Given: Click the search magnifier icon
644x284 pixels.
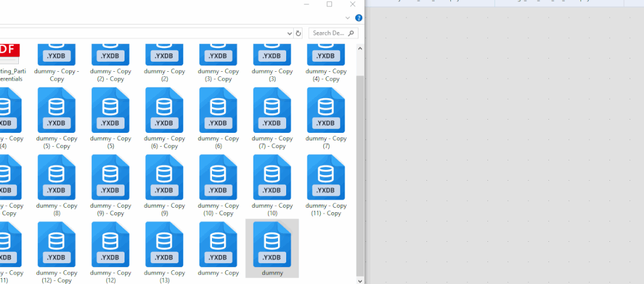Looking at the screenshot, I should (x=351, y=33).
